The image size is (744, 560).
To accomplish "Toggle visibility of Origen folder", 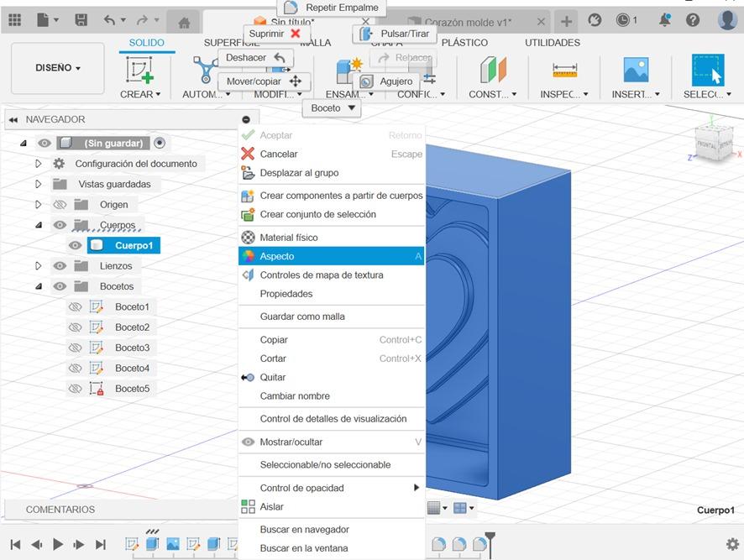I will tap(60, 205).
